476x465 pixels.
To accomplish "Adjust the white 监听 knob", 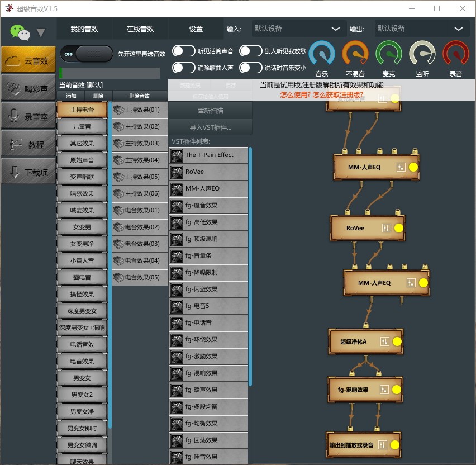I will click(x=422, y=54).
